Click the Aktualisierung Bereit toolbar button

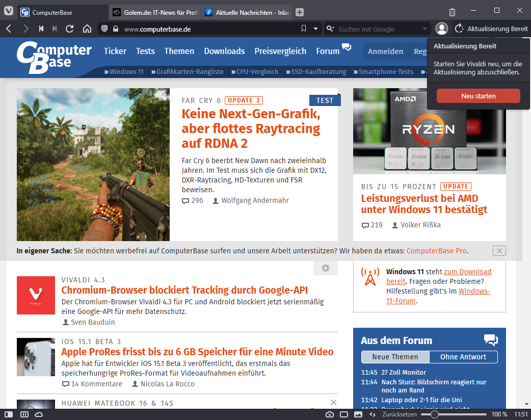[x=491, y=29]
